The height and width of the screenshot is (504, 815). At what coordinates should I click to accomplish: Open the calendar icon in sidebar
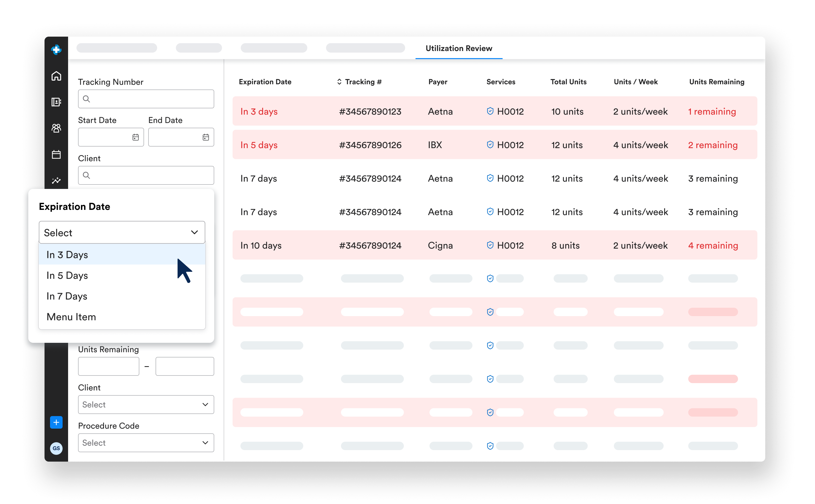tap(56, 154)
